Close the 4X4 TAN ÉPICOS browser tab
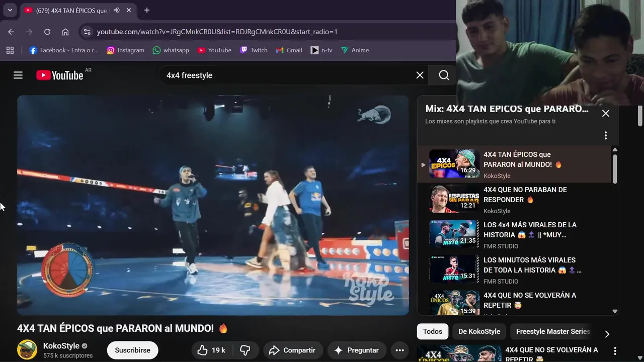Image resolution: width=644 pixels, height=362 pixels. click(129, 10)
